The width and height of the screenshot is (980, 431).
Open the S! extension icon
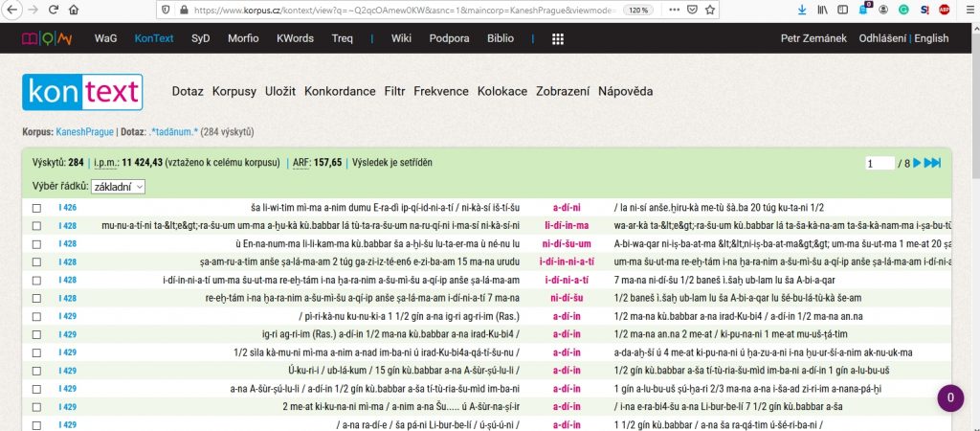coord(924,10)
